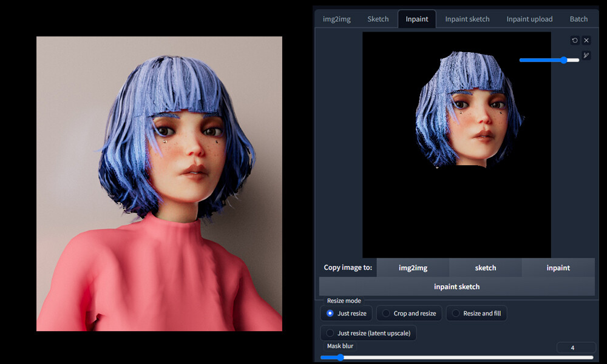Copy image to inpaint button
607x364 pixels.
pos(558,268)
